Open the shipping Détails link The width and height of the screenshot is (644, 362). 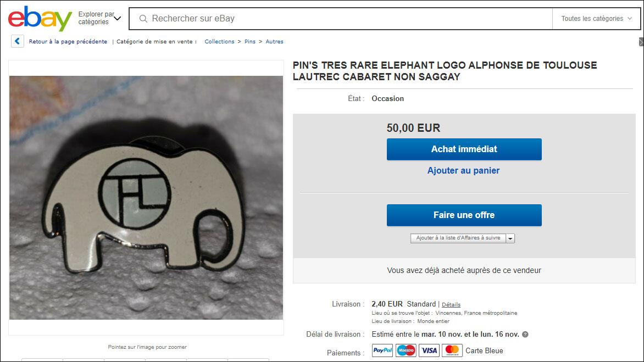click(451, 304)
